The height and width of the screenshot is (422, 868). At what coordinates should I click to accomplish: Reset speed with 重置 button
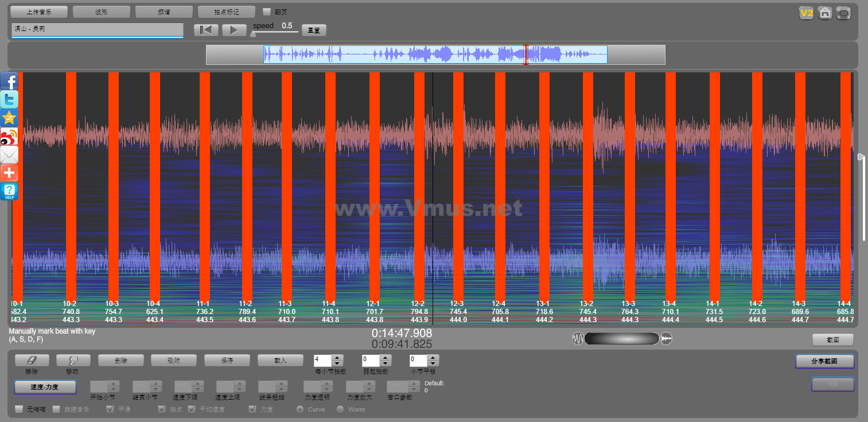click(x=314, y=30)
